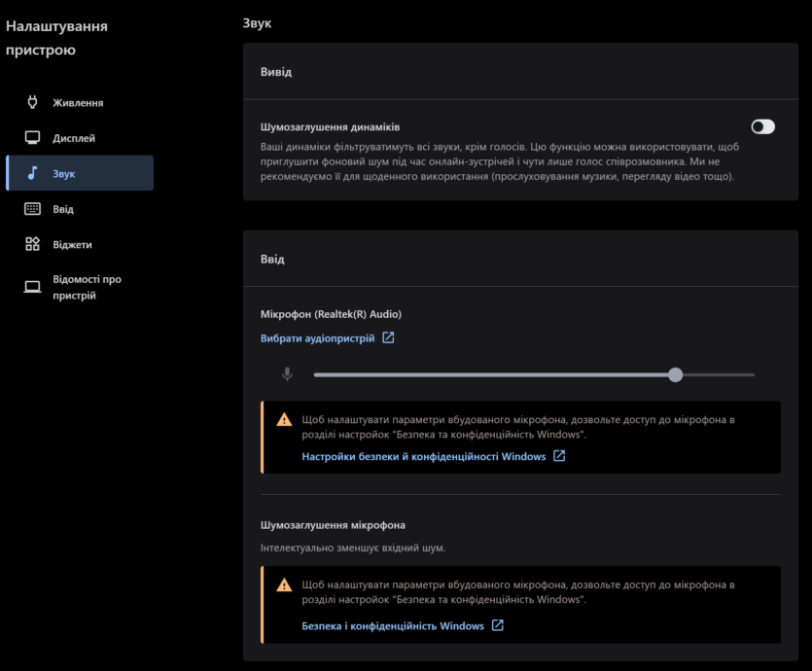Click the keyboard icon beside Ввід
Screen dimensions: 812x671
(x=32, y=209)
